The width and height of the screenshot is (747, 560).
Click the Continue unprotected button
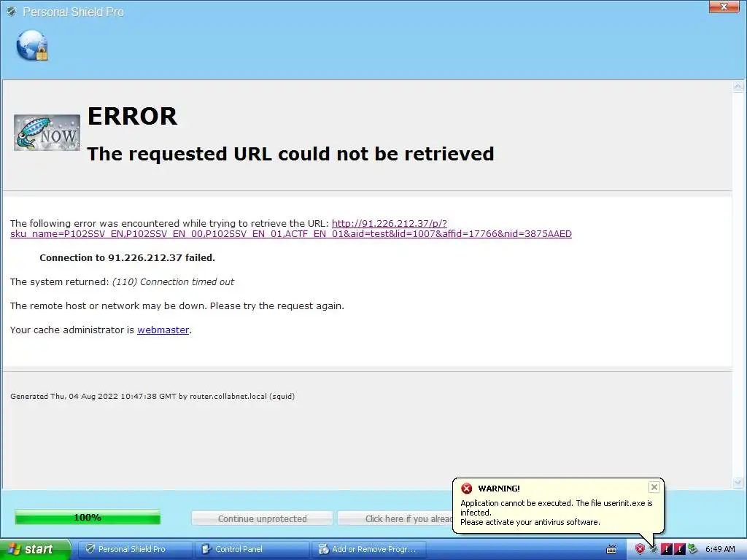[x=262, y=518]
